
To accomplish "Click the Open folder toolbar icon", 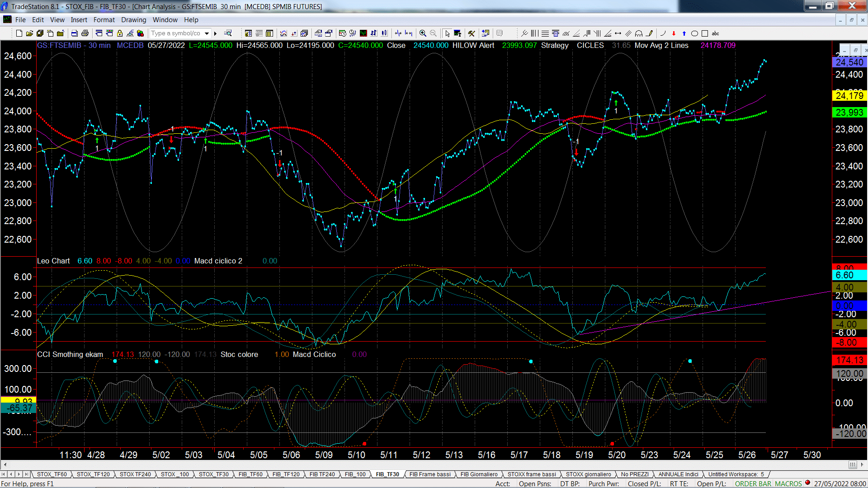I will tap(29, 33).
